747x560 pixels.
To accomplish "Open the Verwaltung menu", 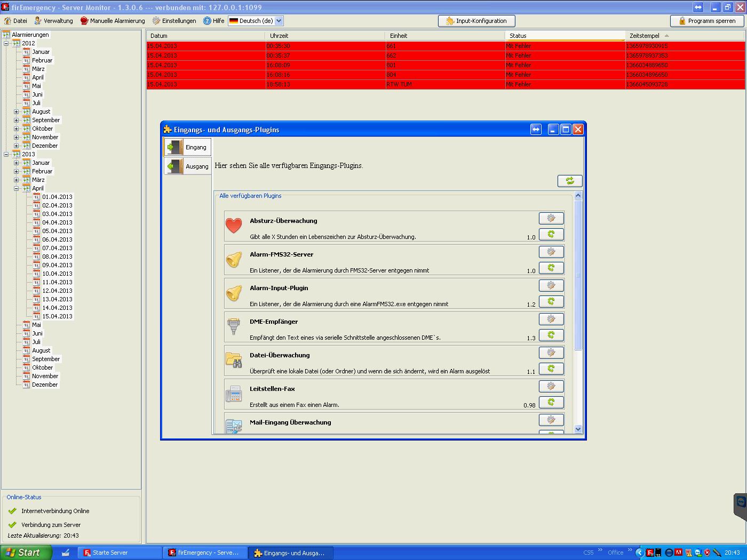I will pyautogui.click(x=53, y=21).
